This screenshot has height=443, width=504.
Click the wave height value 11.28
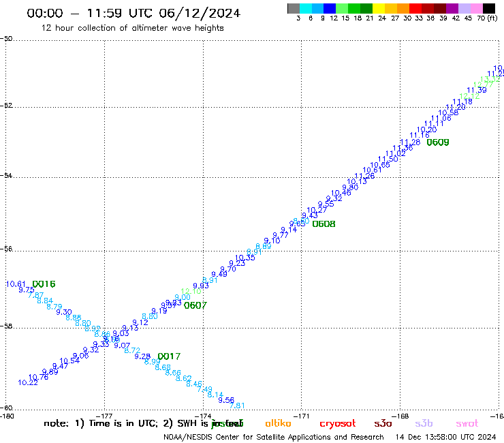pyautogui.click(x=410, y=142)
